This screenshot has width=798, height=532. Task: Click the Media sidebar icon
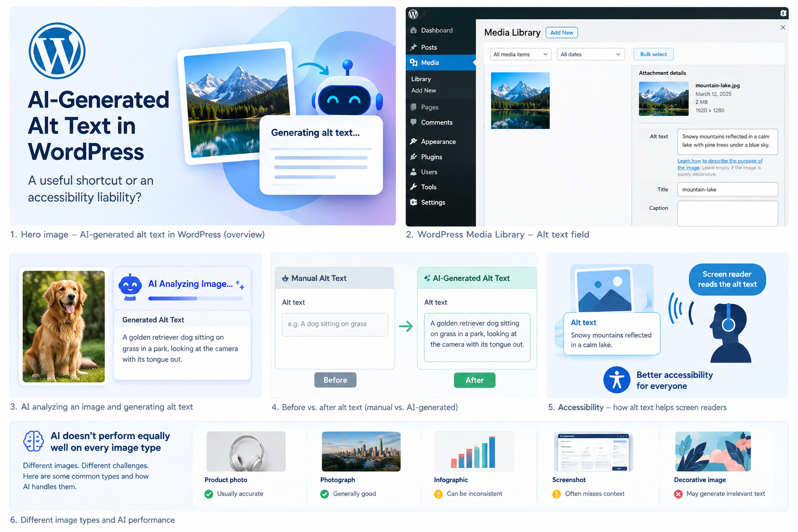[414, 62]
